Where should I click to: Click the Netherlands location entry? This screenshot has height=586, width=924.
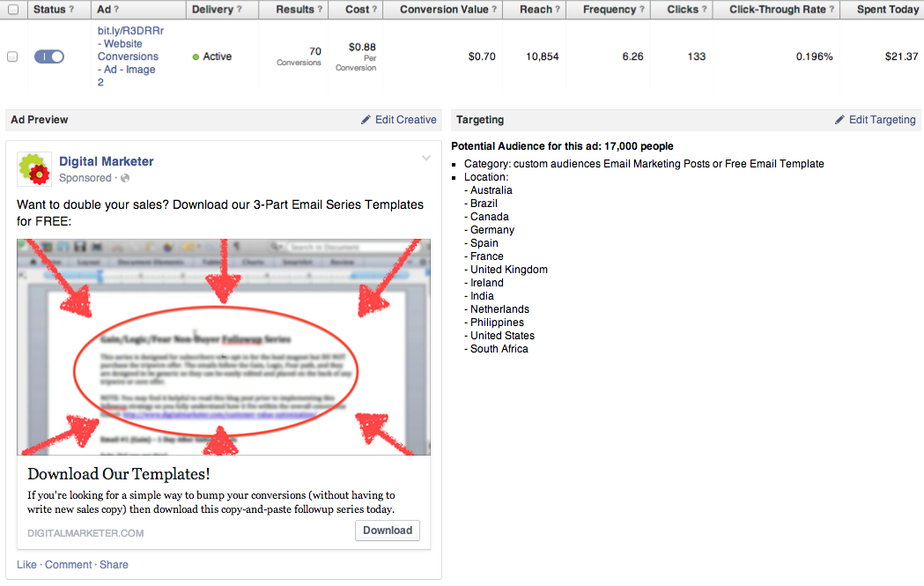pyautogui.click(x=499, y=309)
